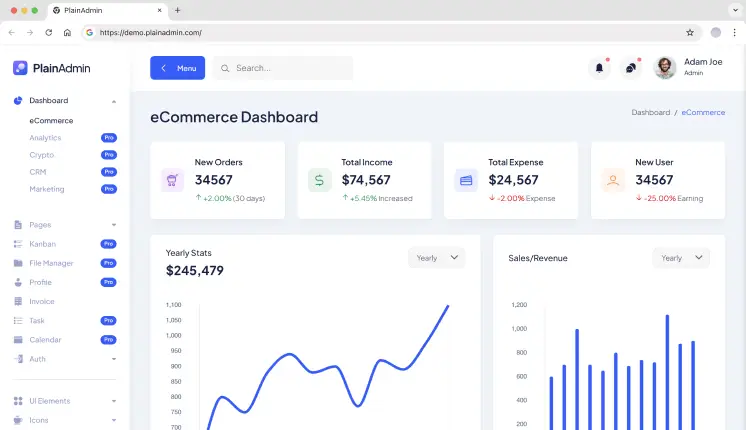Image resolution: width=746 pixels, height=430 pixels.
Task: Click the $74,567 Total Income value
Action: (366, 180)
